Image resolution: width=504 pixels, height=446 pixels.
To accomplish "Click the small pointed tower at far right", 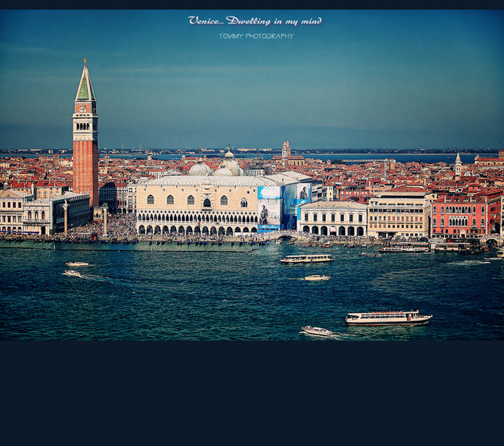I will tap(458, 163).
